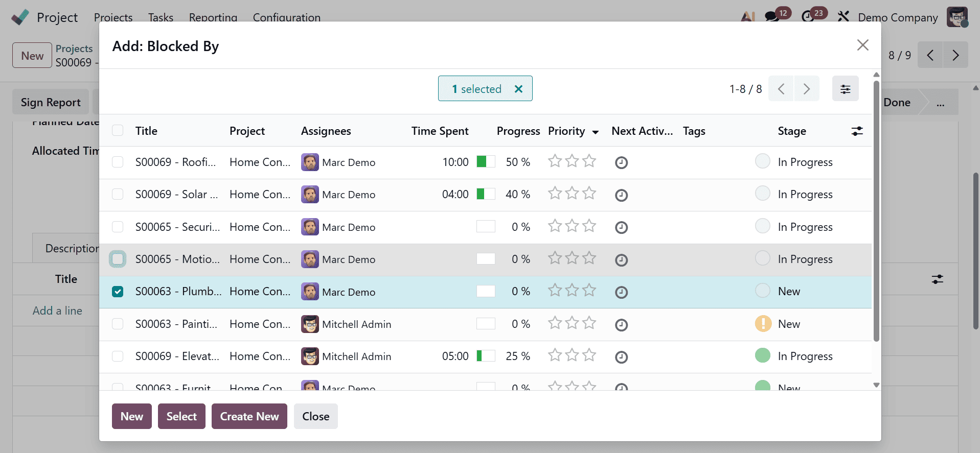The image size is (980, 453).
Task: Set second priority star on S00065 - Securi... row
Action: coord(572,226)
